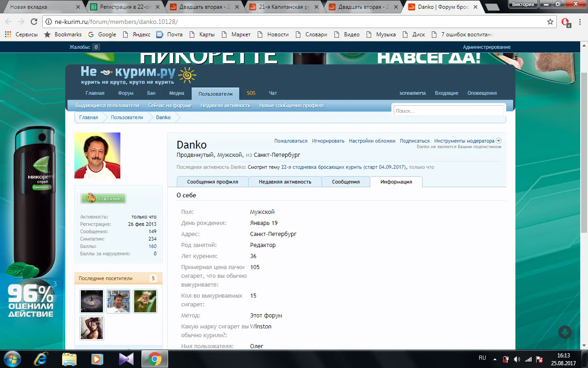
Task: Click the Художник artist badge
Action: click(103, 198)
